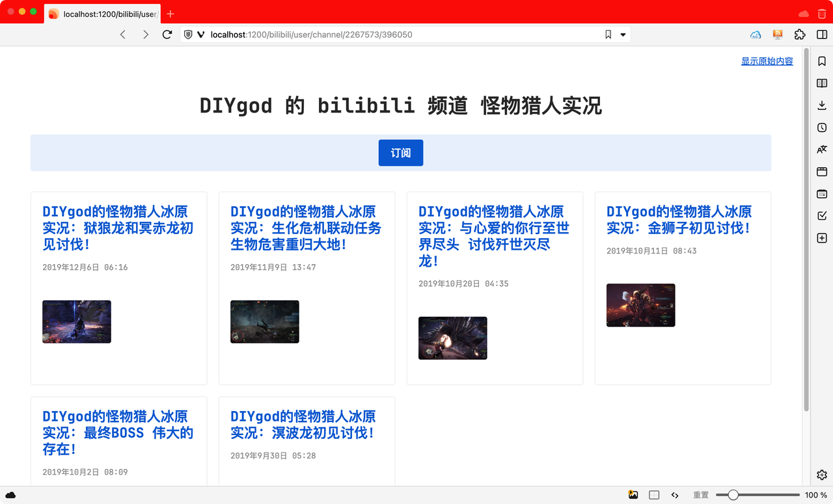The height and width of the screenshot is (504, 833).
Task: Open closed tabs trash can
Action: pos(822,14)
